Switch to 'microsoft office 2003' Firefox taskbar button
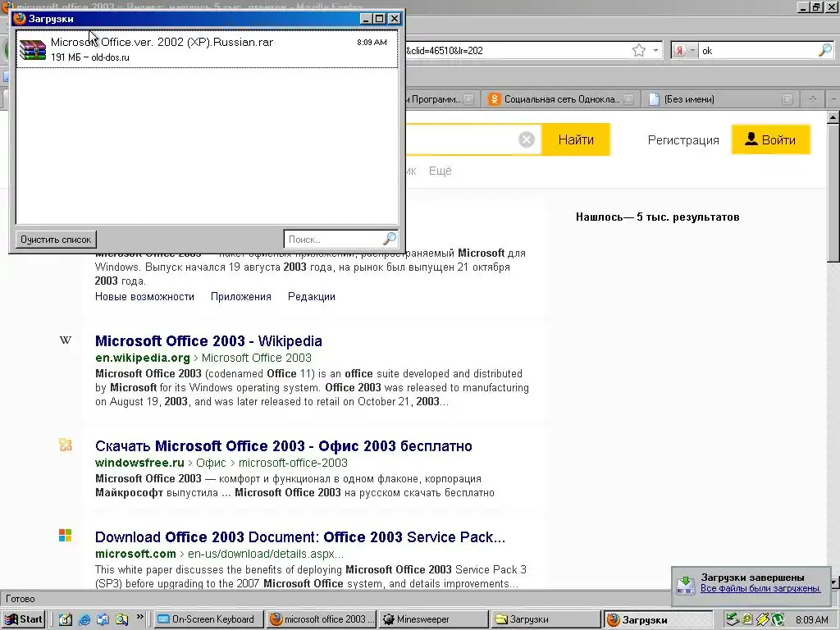 tap(322, 619)
